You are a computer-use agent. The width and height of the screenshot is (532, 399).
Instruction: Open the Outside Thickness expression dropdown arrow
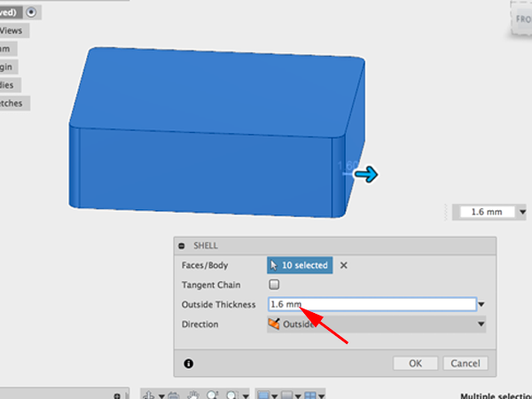[481, 304]
